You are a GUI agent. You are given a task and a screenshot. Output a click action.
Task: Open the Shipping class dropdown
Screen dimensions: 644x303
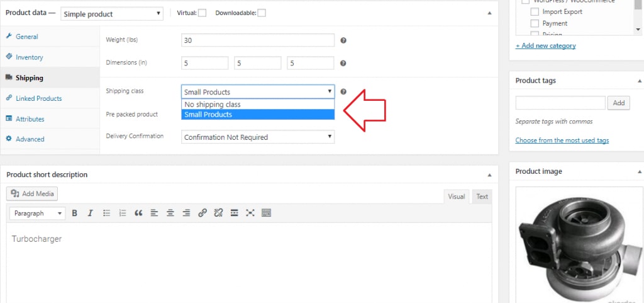[258, 92]
